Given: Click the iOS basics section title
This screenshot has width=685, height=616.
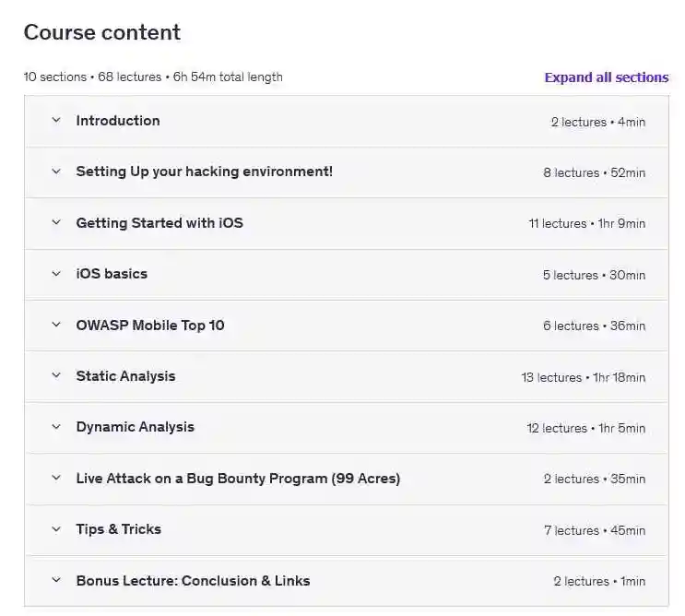Looking at the screenshot, I should pyautogui.click(x=112, y=274).
